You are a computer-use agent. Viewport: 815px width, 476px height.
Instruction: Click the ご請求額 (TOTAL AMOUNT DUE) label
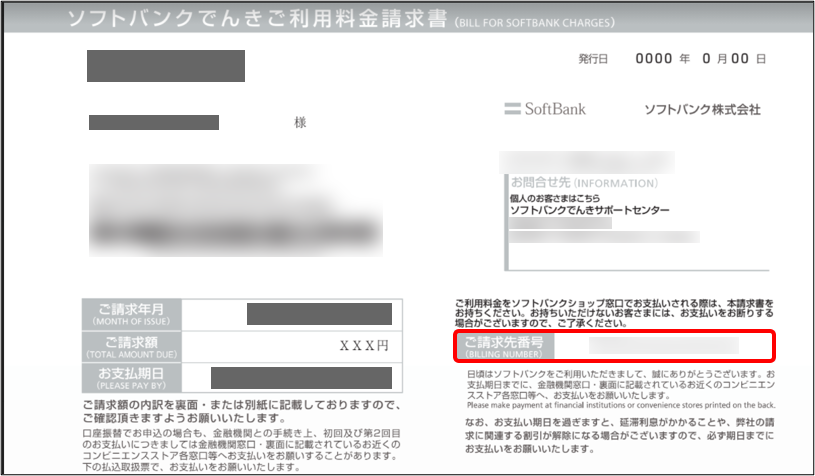(x=132, y=347)
